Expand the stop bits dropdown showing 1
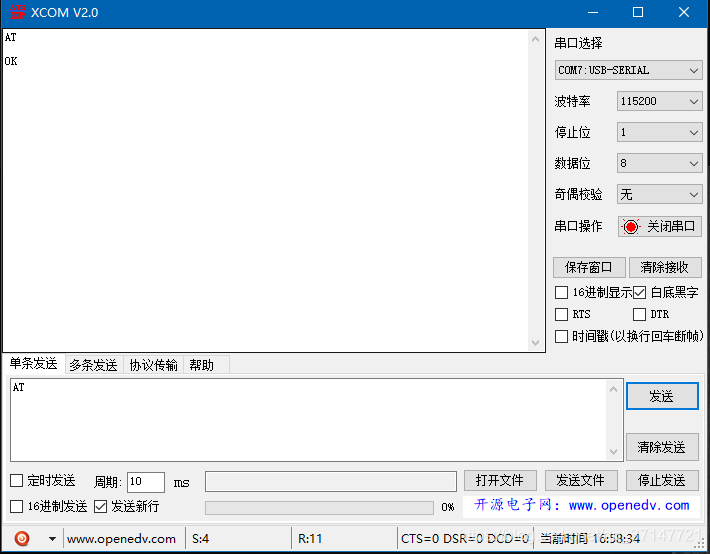 659,132
